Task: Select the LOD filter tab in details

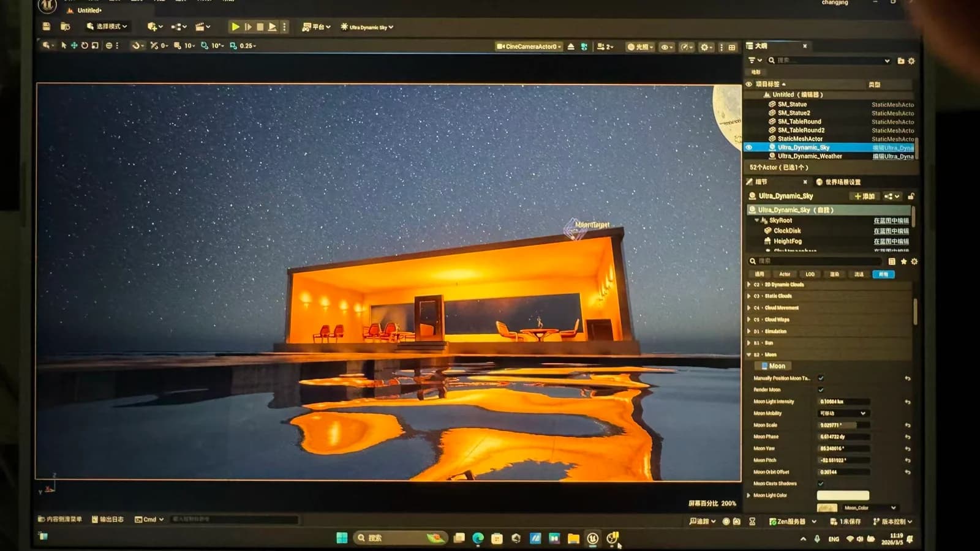Action: 810,274
